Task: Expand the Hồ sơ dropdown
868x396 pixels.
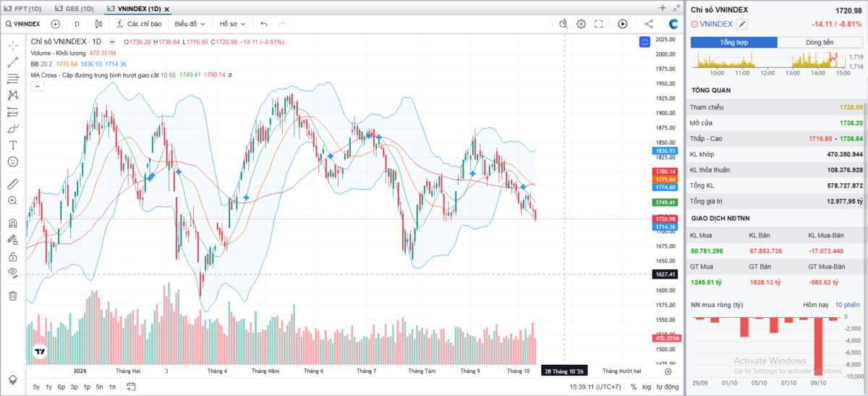Action: point(232,24)
